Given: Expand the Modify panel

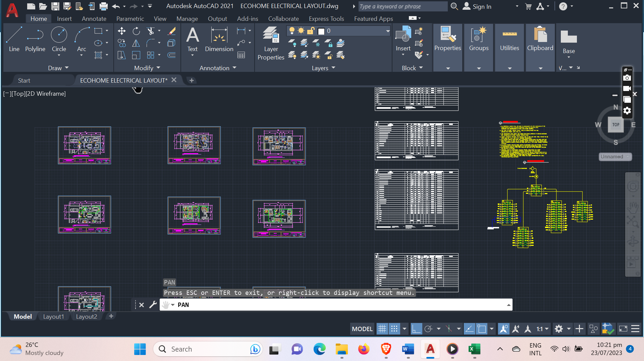Looking at the screenshot, I should coord(147,68).
